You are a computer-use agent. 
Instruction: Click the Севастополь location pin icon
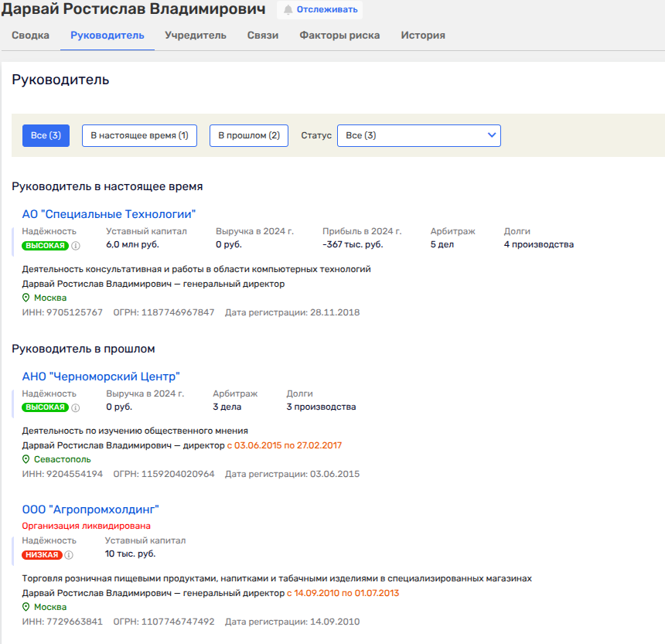click(26, 459)
